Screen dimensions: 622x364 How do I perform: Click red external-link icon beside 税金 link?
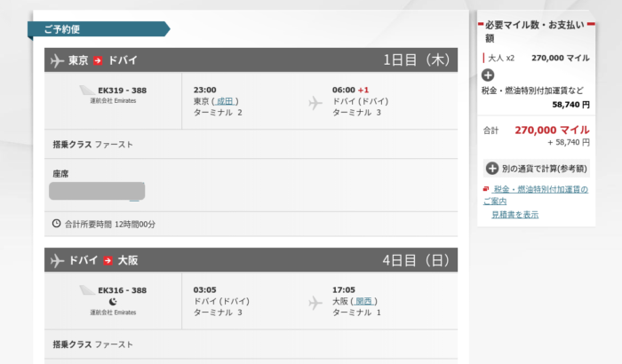point(485,189)
